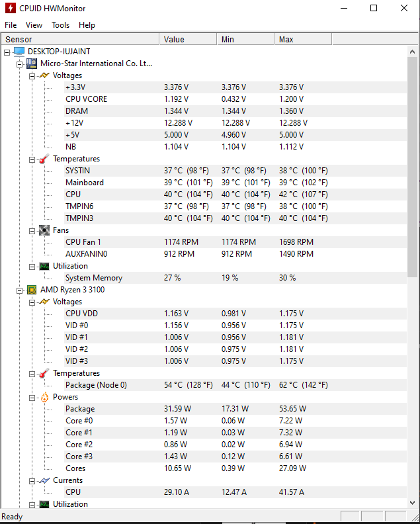Screen dimensions: 420x524
Task: Click the motherboard Voltages lightning icon
Action: click(x=44, y=75)
